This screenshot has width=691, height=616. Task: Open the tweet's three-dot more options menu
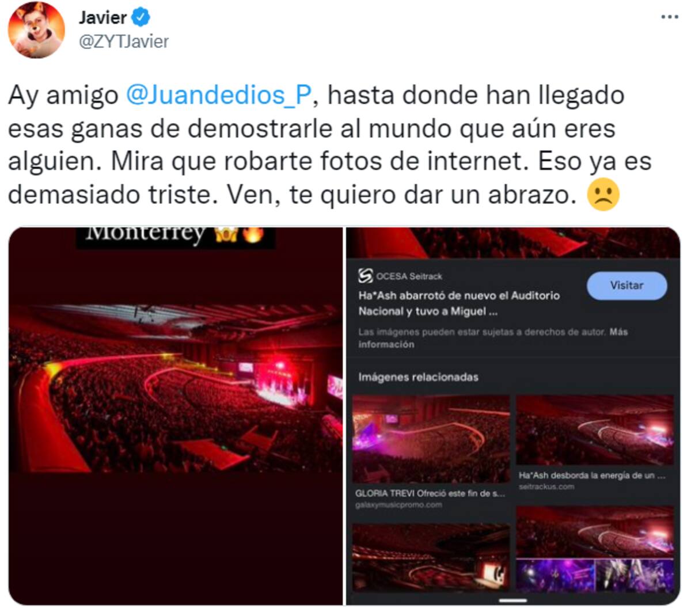tap(669, 17)
